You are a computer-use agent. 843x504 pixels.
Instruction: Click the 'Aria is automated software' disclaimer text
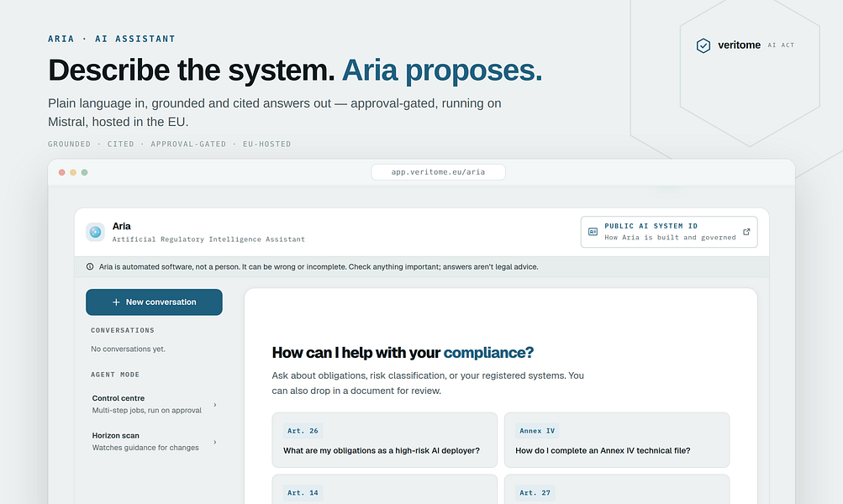tap(319, 266)
